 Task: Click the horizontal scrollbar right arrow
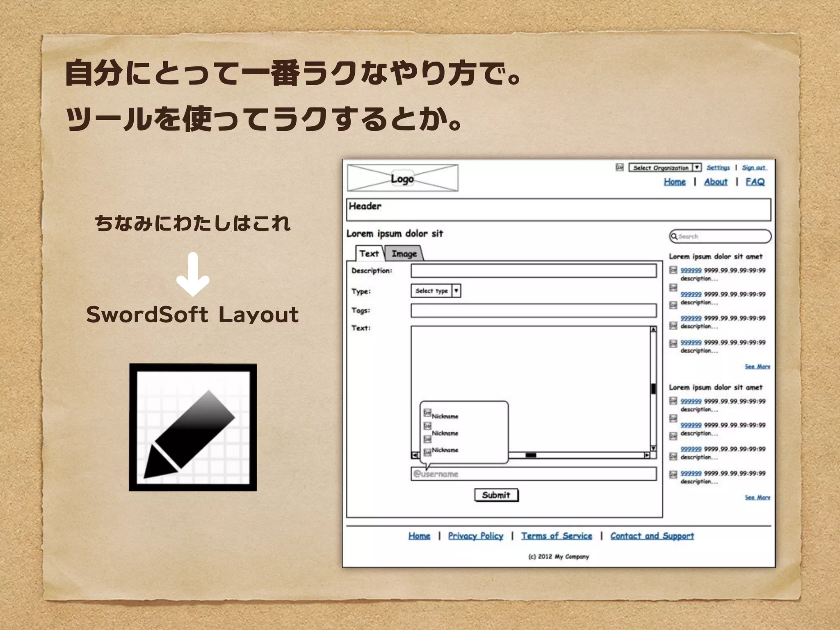[647, 455]
